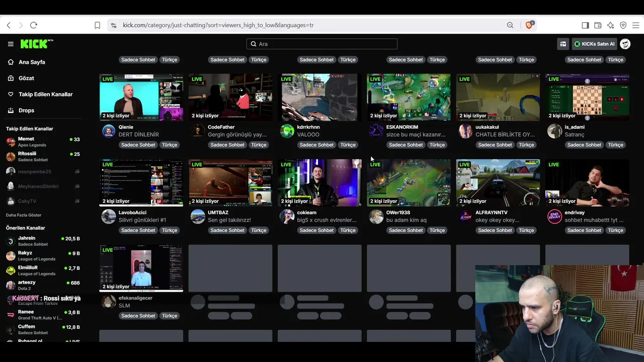Click the Sadece Sohbet tag under efekanaligecer
The image size is (644, 362).
(138, 316)
